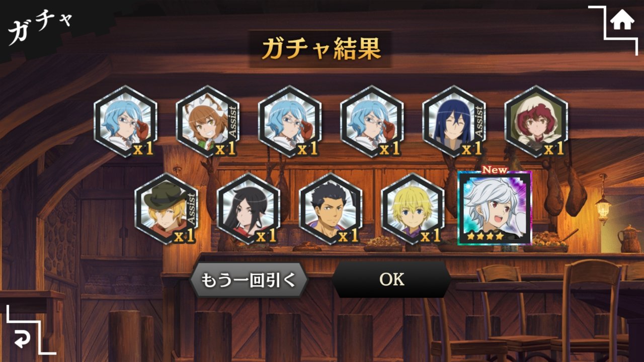Tap the red New badge
The width and height of the screenshot is (644, 362).
(495, 169)
